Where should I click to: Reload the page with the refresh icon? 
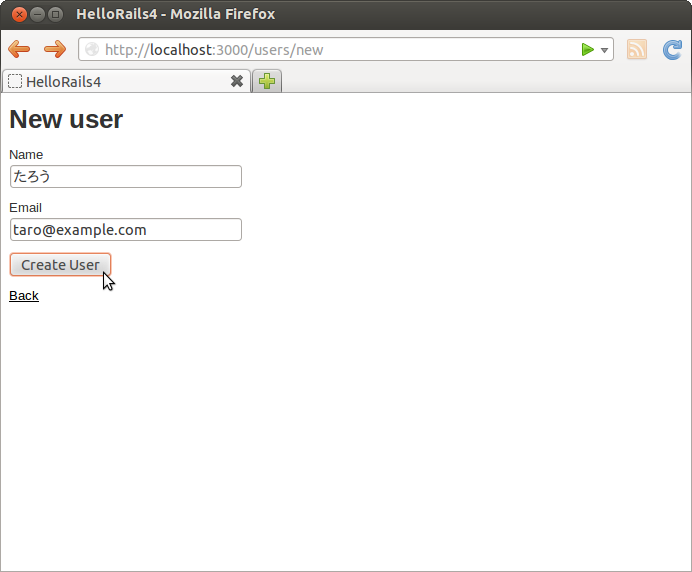673,50
